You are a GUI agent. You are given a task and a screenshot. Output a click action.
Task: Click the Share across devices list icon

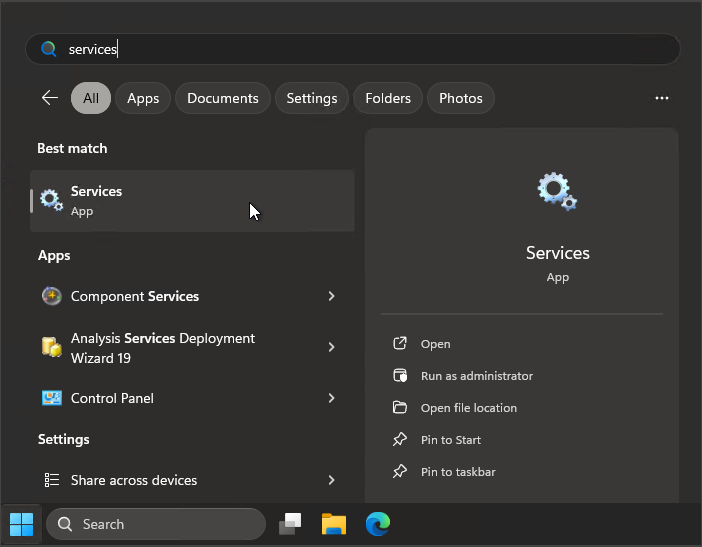(x=51, y=480)
